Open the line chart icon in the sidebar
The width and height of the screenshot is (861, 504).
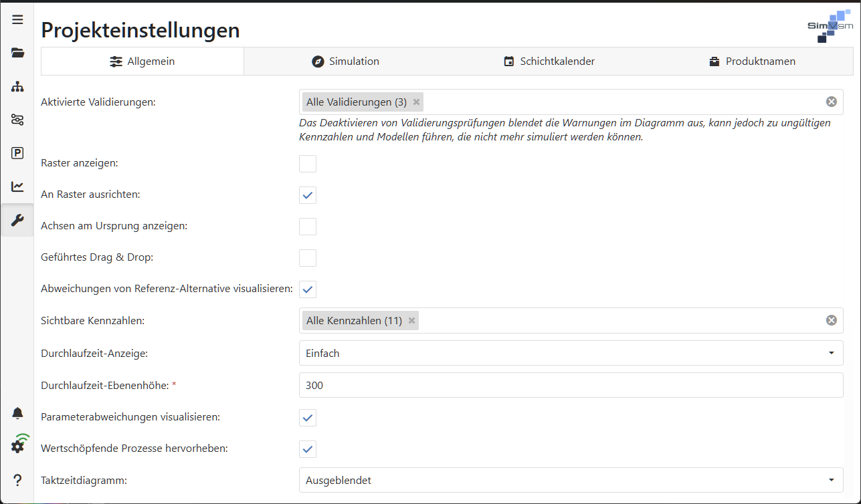(17, 186)
